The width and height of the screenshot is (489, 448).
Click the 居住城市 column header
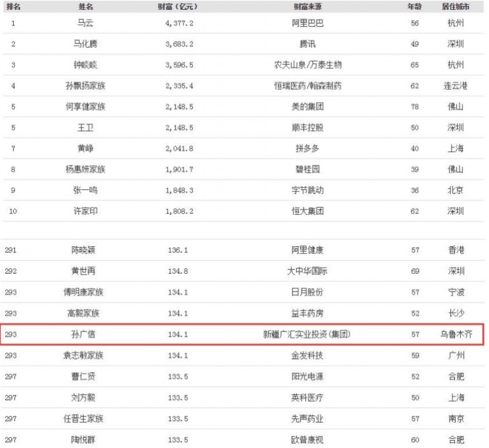tap(456, 7)
